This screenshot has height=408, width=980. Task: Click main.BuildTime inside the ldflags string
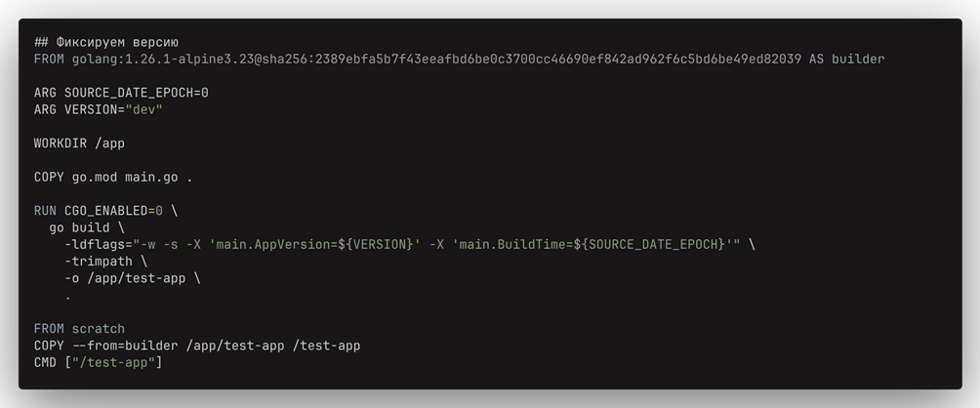tap(514, 244)
